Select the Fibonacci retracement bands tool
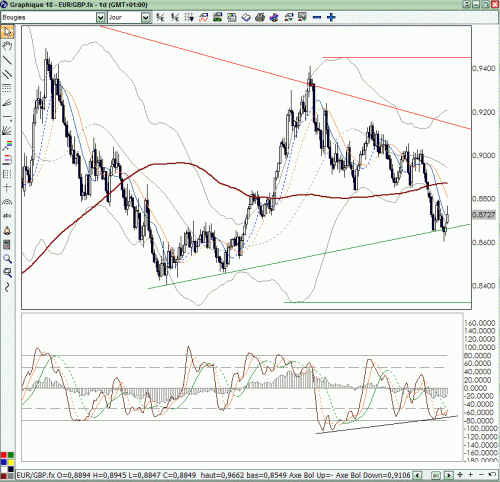This screenshot has width=500, height=482. [7, 160]
